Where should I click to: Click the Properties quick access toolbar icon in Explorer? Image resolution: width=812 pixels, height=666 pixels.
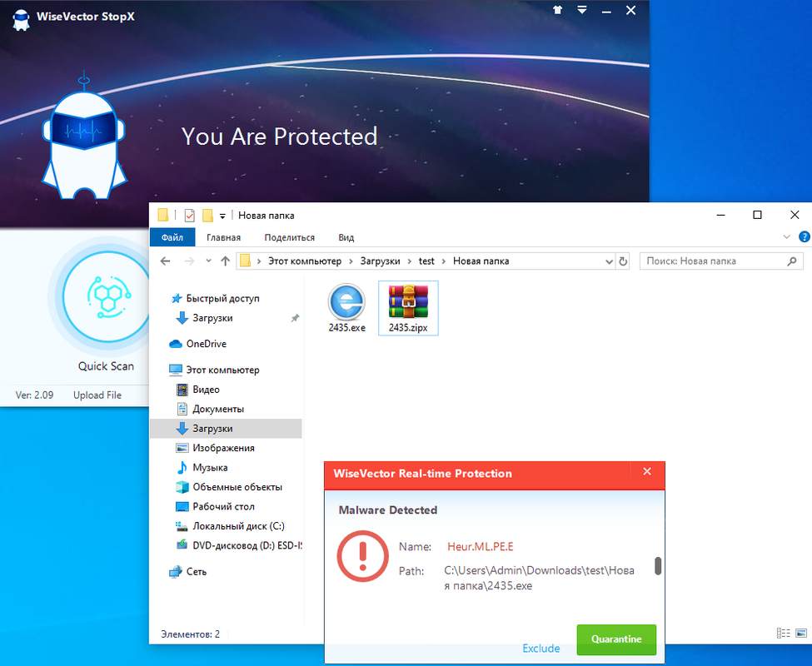click(190, 216)
